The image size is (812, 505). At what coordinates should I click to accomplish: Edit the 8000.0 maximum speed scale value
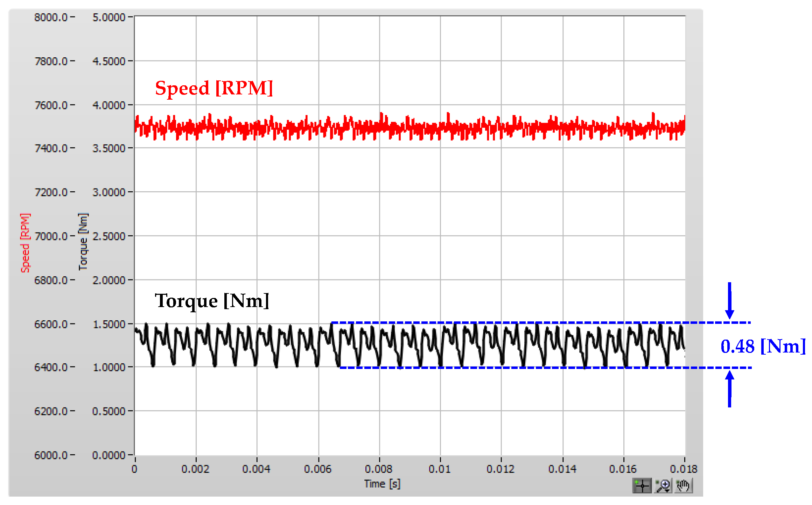coord(51,17)
